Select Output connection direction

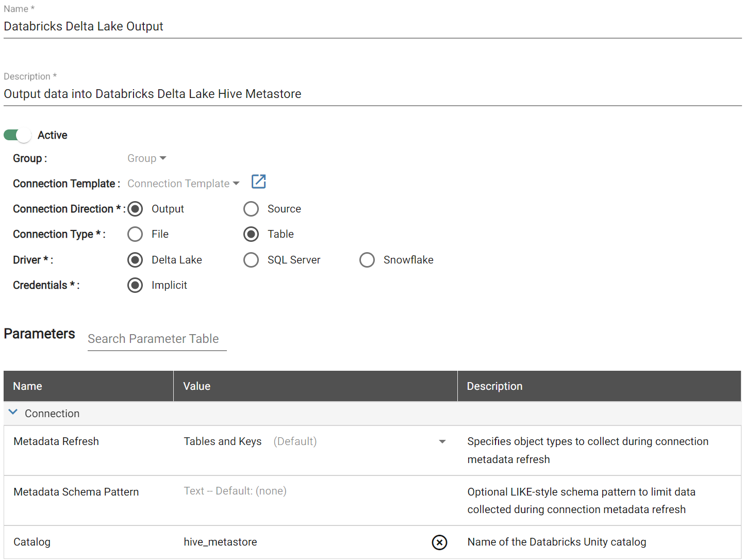(x=135, y=209)
